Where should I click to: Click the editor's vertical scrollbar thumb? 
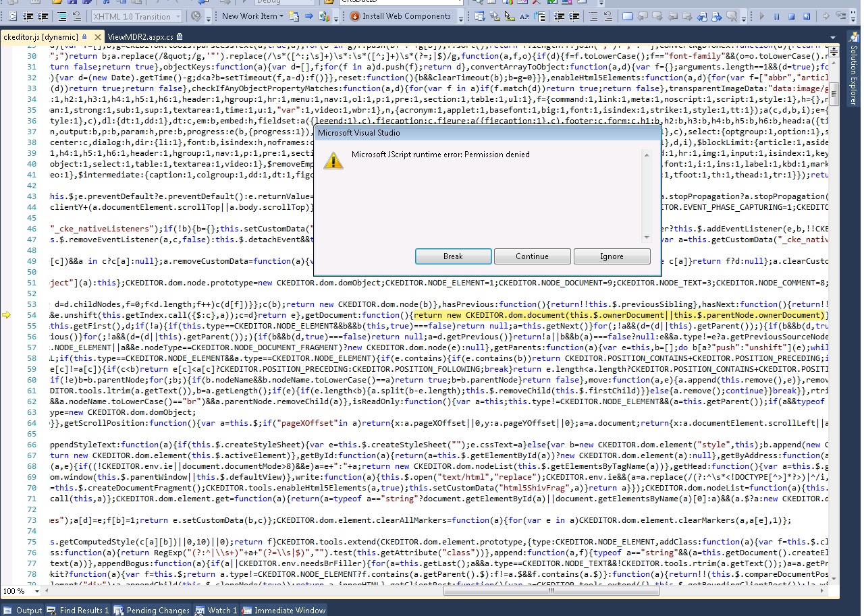834,94
